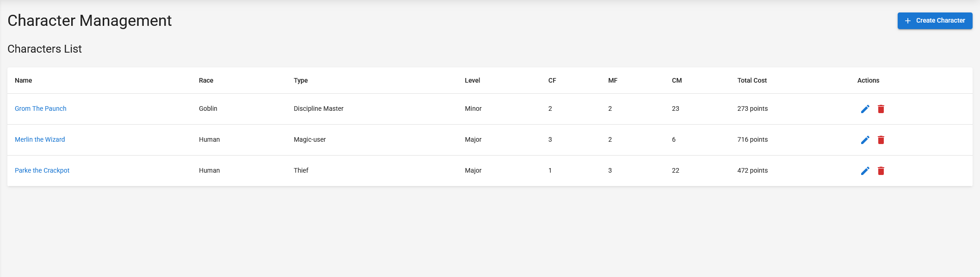Click the plus icon on Create Character
The image size is (980, 277).
[x=908, y=21]
